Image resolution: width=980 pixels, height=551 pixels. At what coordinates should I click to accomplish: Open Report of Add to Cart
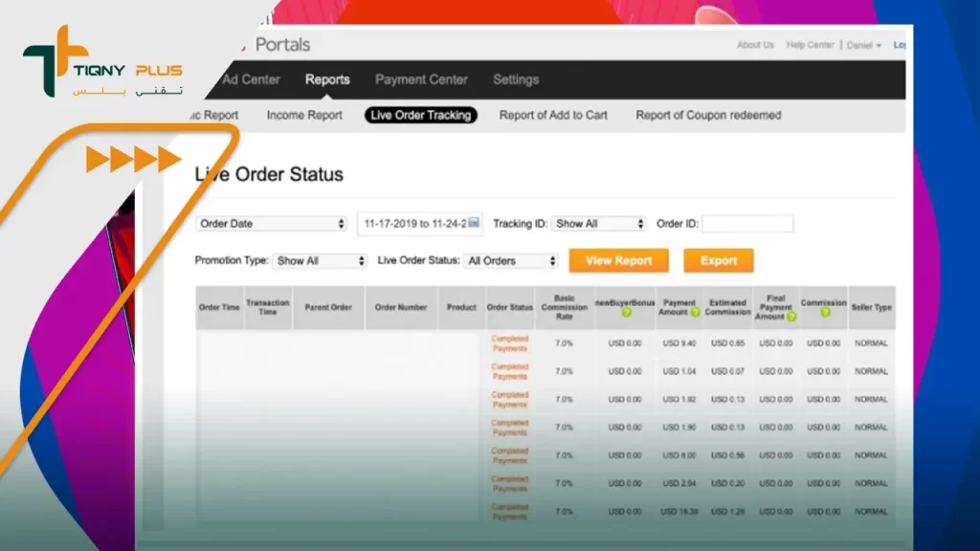[x=553, y=115]
